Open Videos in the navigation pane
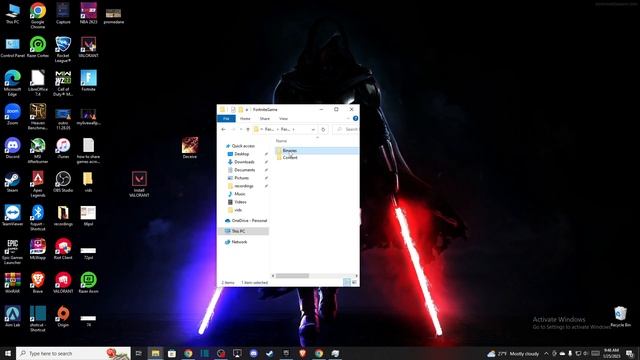Screen dimensions: 640x360 [237, 202]
